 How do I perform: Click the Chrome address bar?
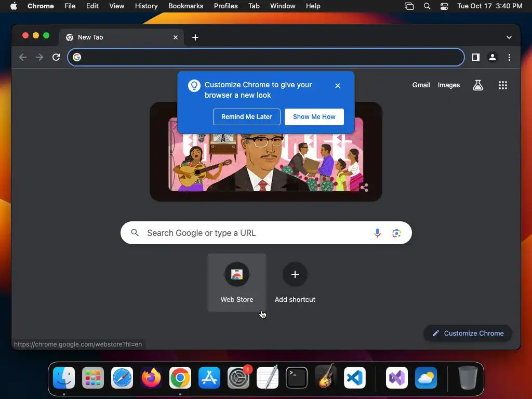(x=265, y=57)
